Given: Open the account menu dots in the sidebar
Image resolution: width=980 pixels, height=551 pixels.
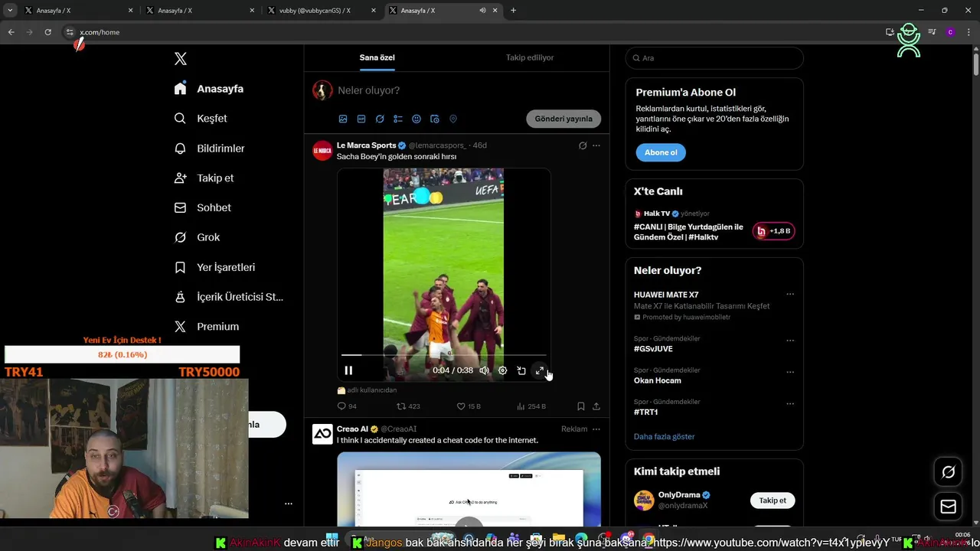Looking at the screenshot, I should (x=289, y=504).
